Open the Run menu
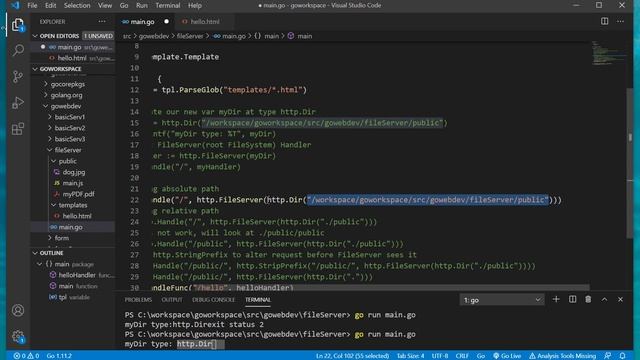The width and height of the screenshot is (640, 360). [x=142, y=5]
